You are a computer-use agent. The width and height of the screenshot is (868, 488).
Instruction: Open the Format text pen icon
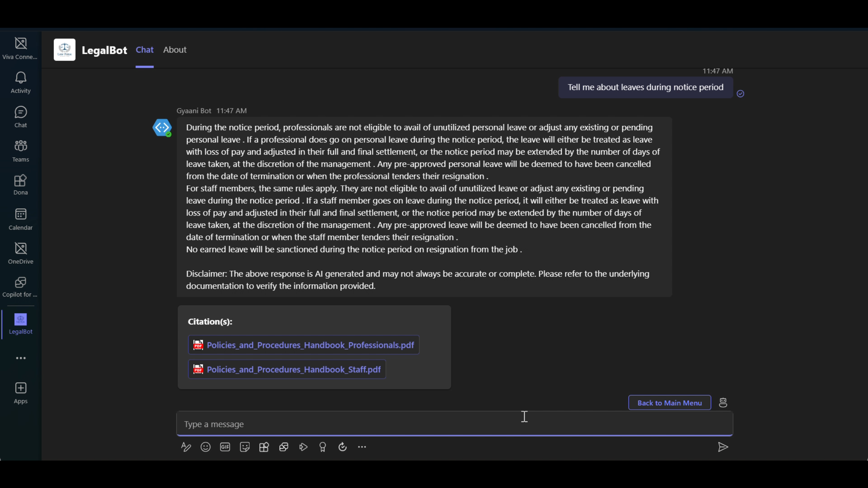[x=186, y=447]
